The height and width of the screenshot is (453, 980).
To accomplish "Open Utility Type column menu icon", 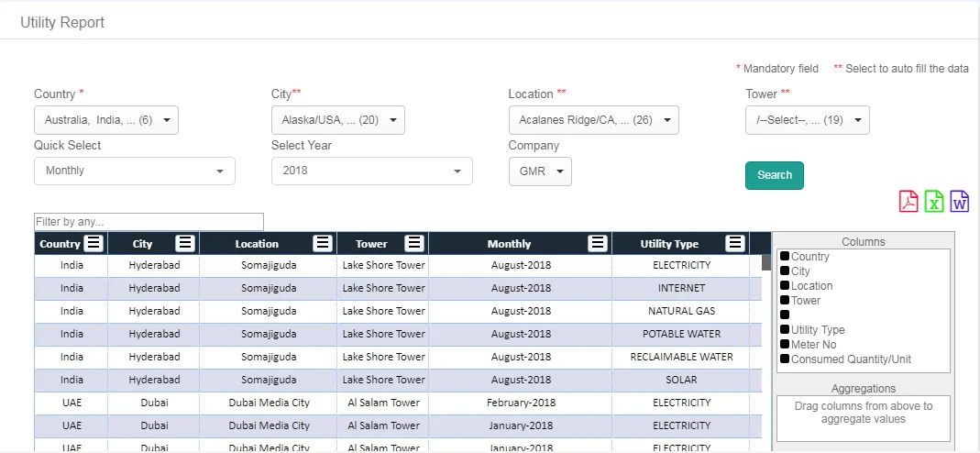I will click(734, 243).
